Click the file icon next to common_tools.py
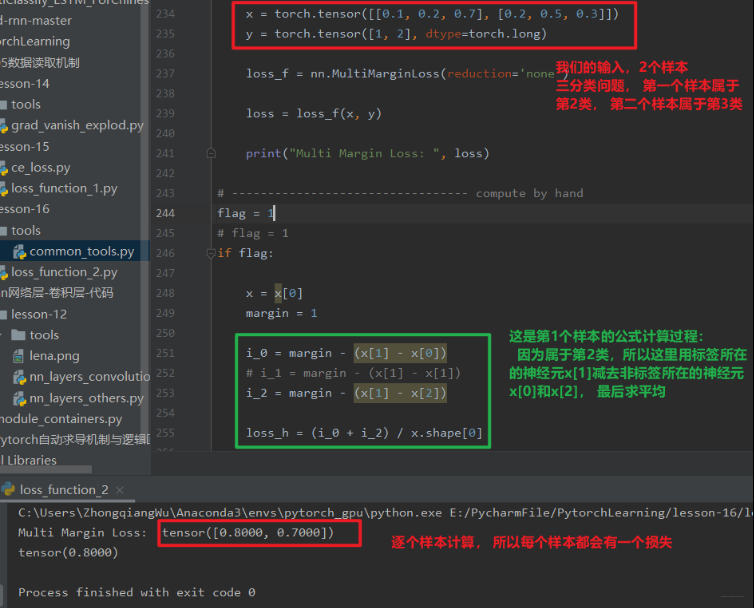754x608 pixels. click(x=19, y=252)
